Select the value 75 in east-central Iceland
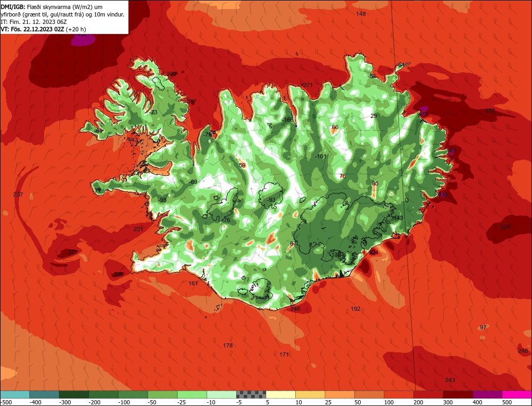 pos(343,176)
